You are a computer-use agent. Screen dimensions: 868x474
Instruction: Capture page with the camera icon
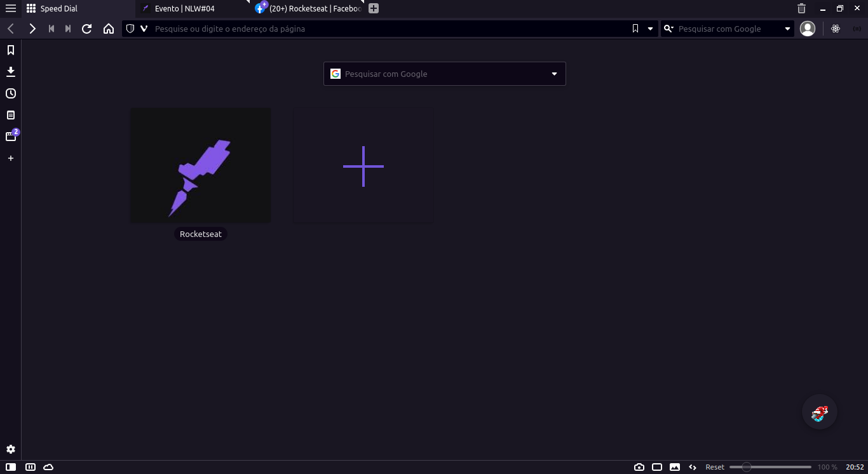pos(639,467)
